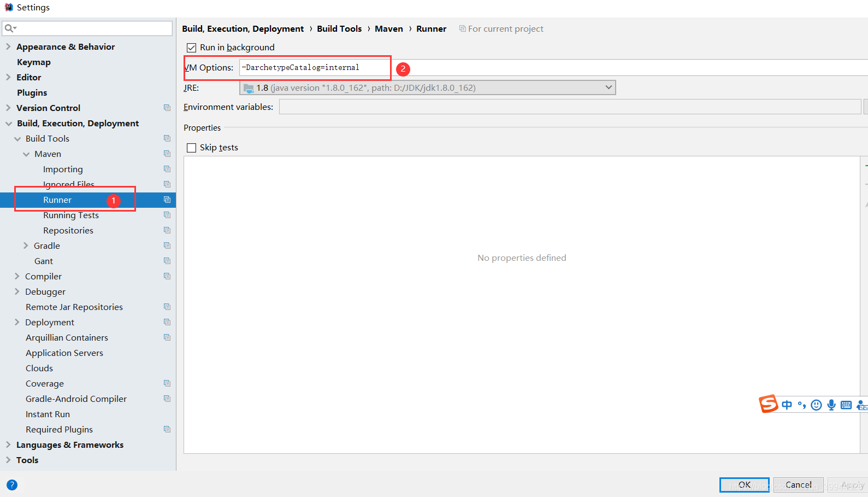This screenshot has height=497, width=868.
Task: Expand the Compiler node
Action: (x=17, y=276)
